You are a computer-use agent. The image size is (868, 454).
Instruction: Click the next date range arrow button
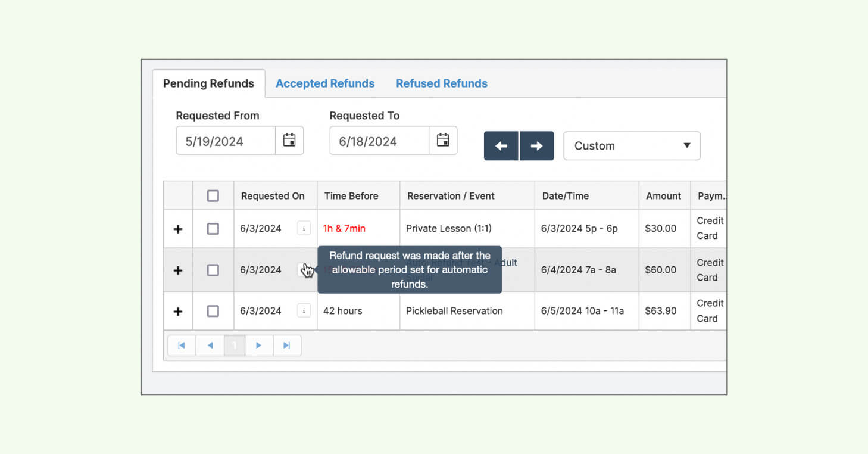(536, 146)
